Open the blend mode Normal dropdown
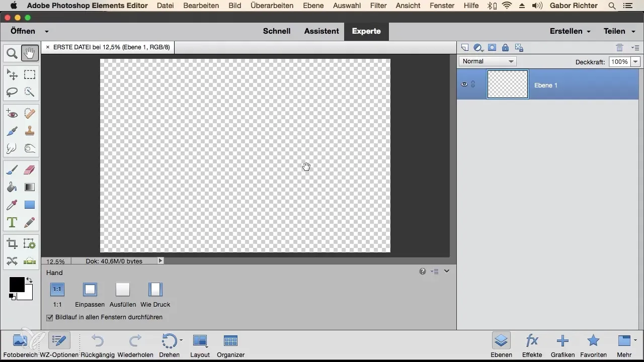Image resolution: width=644 pixels, height=362 pixels. point(488,61)
